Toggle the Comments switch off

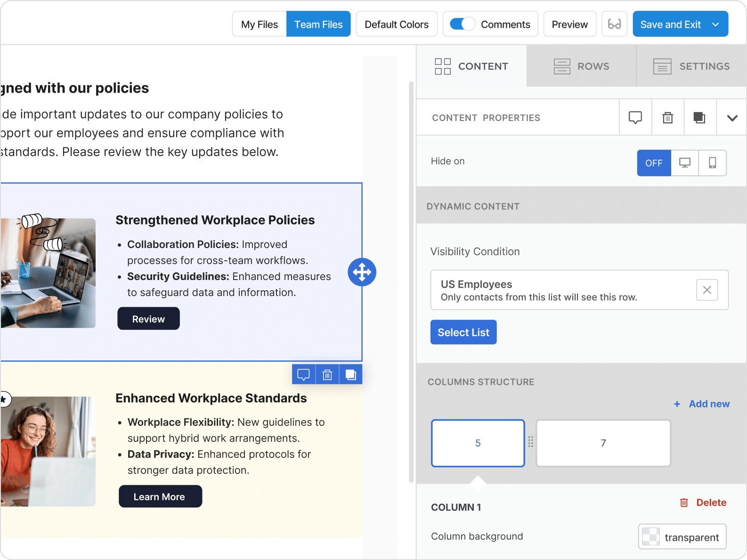tap(462, 24)
